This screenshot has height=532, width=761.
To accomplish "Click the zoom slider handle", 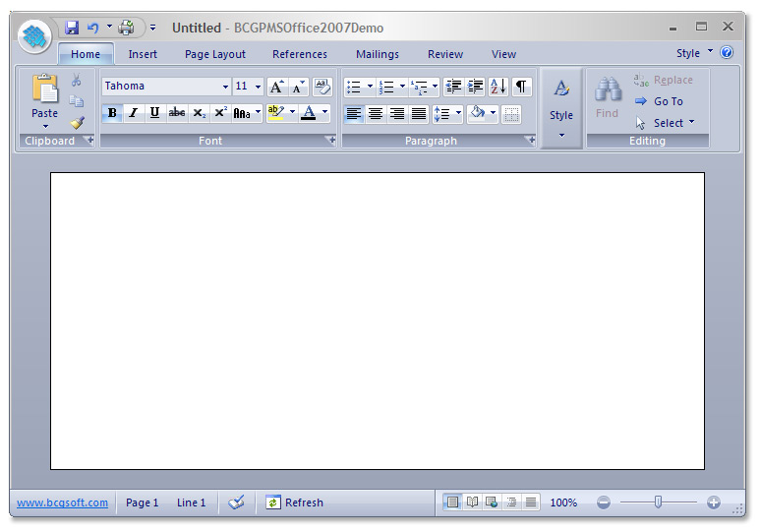I will pos(658,502).
